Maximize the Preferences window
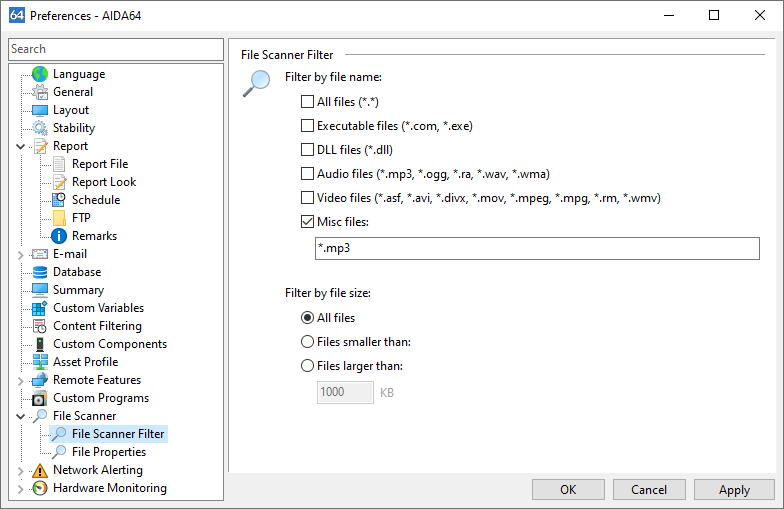Image resolution: width=784 pixels, height=509 pixels. pos(714,16)
